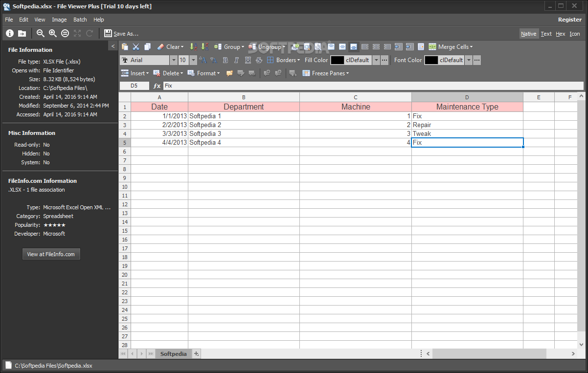Go to previous comment icon
Screen dimensions: 588x373
click(x=267, y=73)
